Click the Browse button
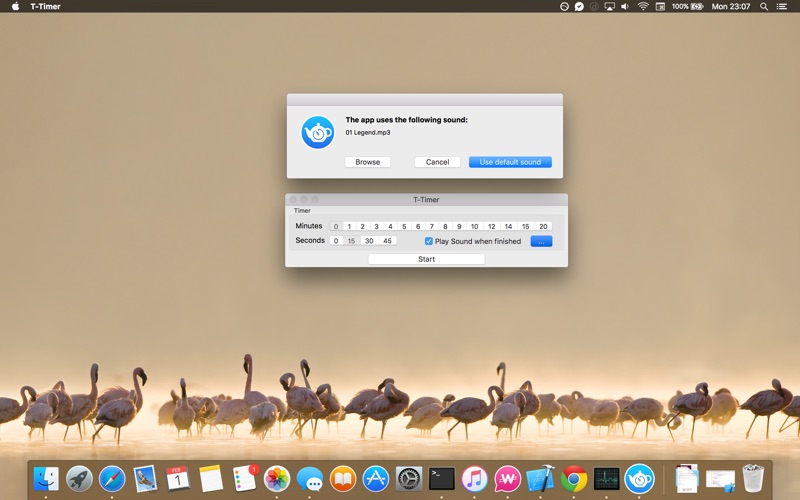 367,162
